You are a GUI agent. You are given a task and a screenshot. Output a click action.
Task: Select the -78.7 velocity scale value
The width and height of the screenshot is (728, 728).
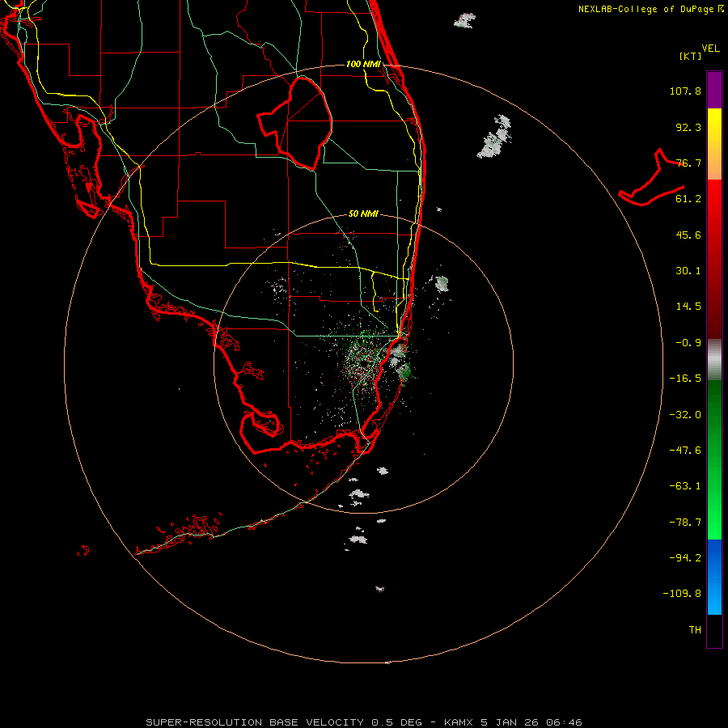click(x=685, y=523)
